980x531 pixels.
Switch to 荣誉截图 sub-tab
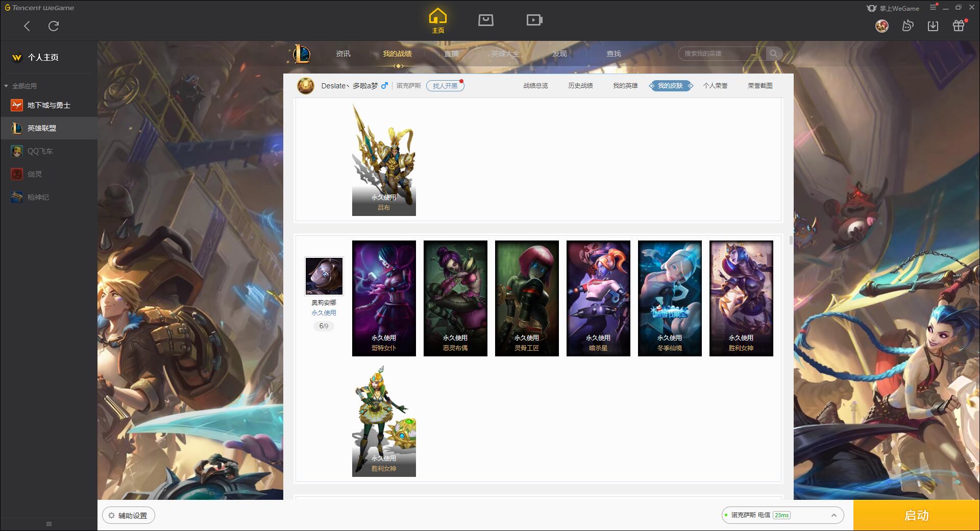(x=760, y=86)
